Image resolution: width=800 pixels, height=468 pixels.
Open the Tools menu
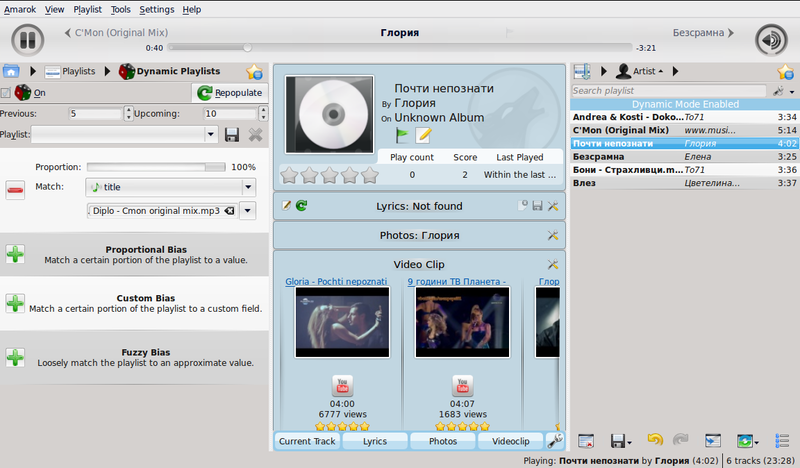(120, 9)
